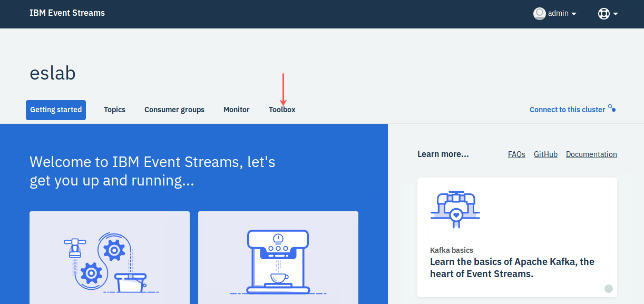Click the eslab cluster name heading

click(53, 73)
